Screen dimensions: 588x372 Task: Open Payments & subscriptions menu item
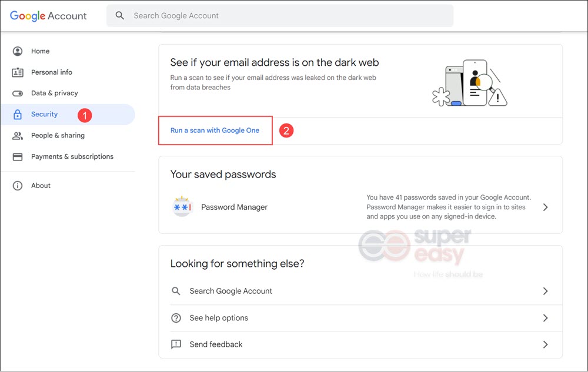[72, 156]
